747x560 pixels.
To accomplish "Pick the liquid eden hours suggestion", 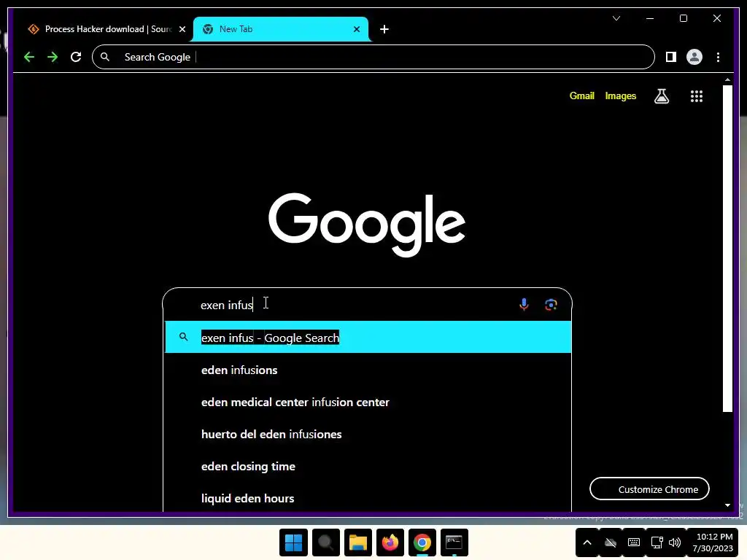I will tap(368, 498).
